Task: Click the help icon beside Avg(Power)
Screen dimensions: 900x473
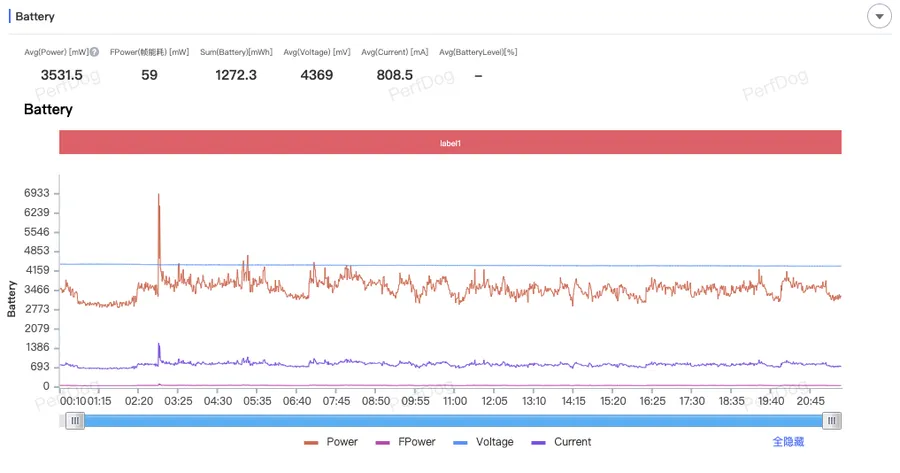Action: point(94,52)
